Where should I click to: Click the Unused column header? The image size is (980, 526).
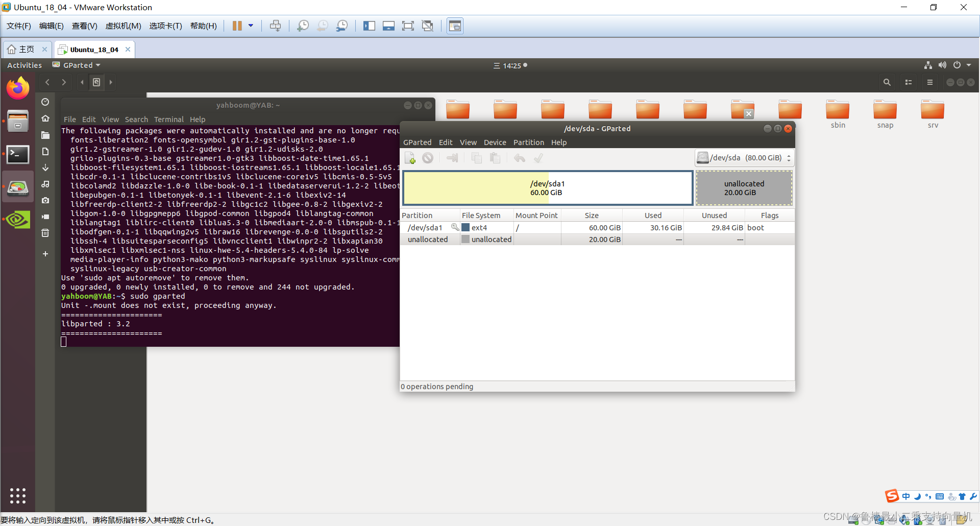point(714,216)
